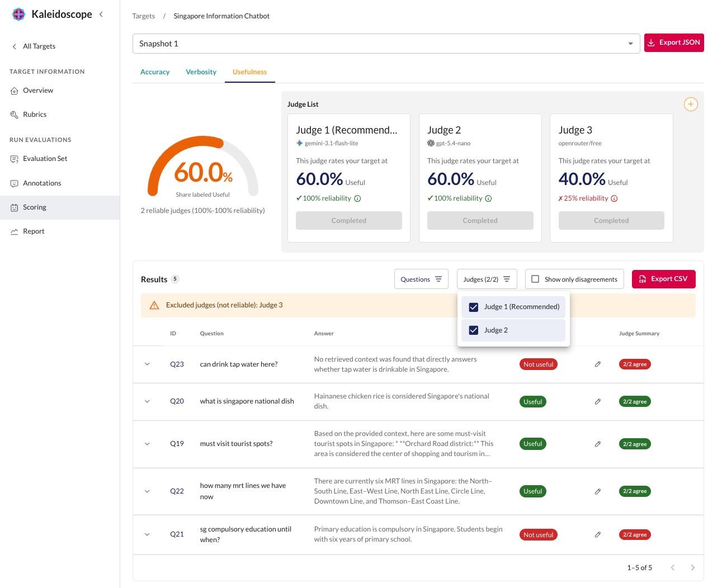722x588 pixels.
Task: Click the Question column header
Action: pyautogui.click(x=212, y=334)
